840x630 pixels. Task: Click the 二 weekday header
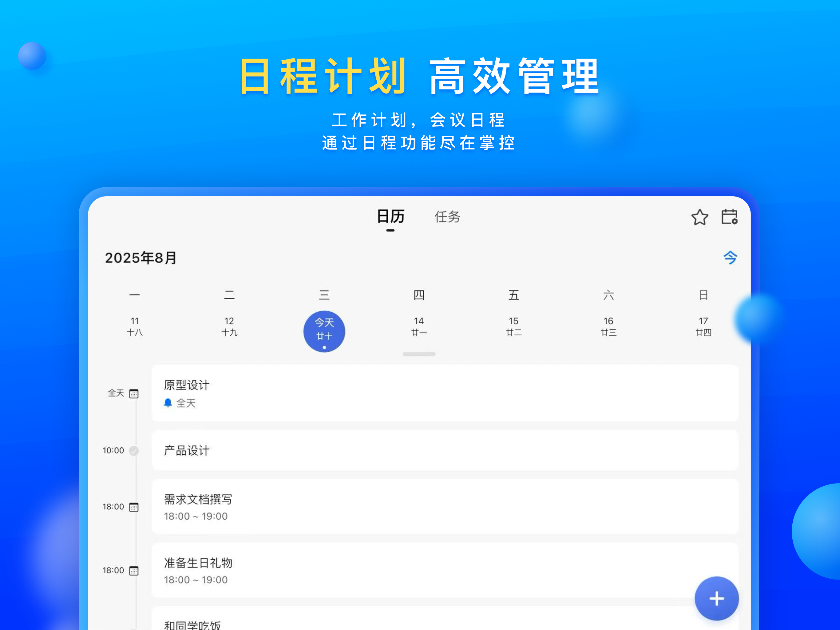click(x=229, y=295)
